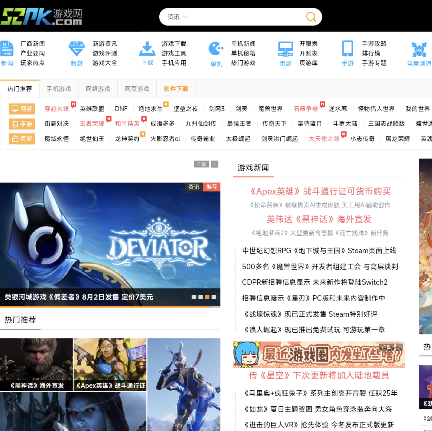Open the 大天使之剑 game link
Image resolution: width=432 pixels, height=431 pixels.
[x=324, y=138]
